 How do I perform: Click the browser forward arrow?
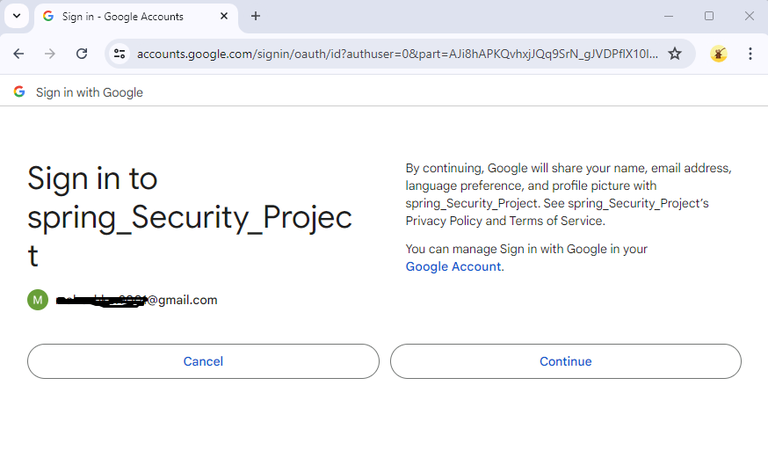point(50,54)
